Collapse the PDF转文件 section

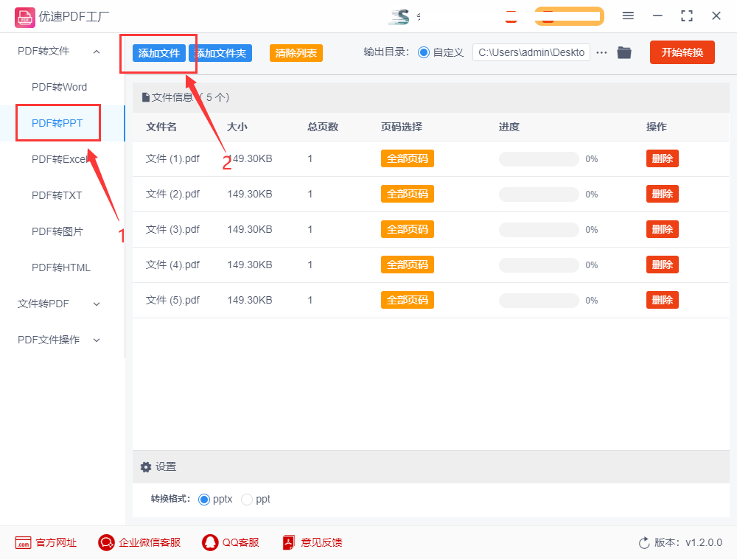coord(97,52)
